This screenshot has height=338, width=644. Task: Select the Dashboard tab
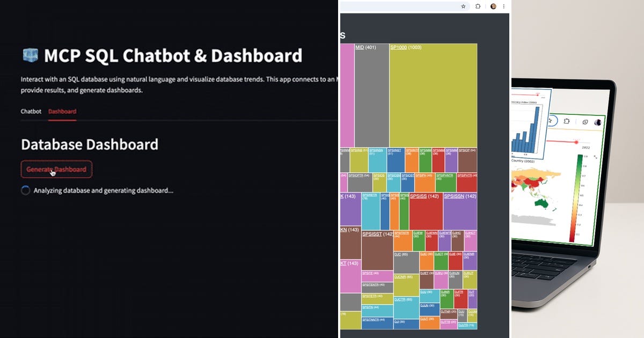pos(62,112)
